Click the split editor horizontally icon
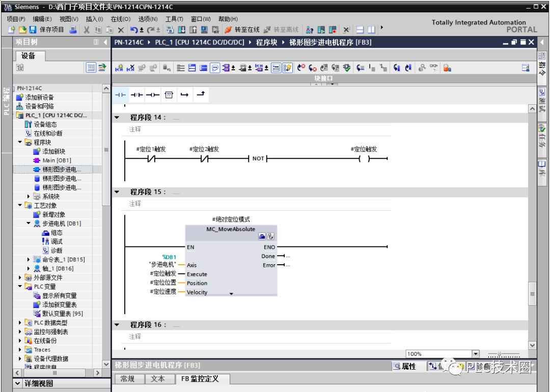The height and width of the screenshot is (392, 550). [x=360, y=30]
